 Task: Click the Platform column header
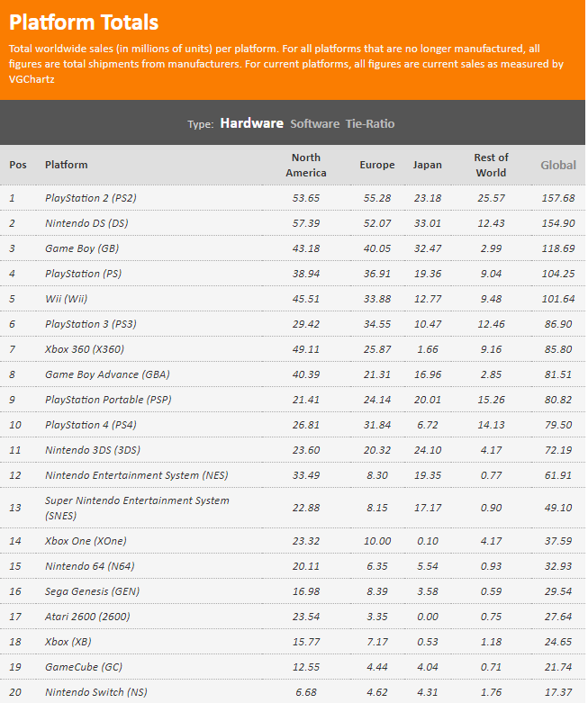[66, 165]
